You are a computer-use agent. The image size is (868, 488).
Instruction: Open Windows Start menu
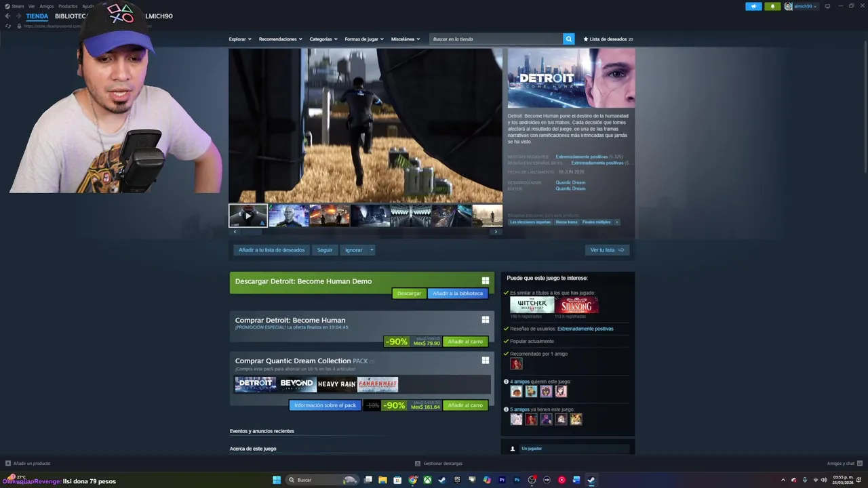point(277,480)
